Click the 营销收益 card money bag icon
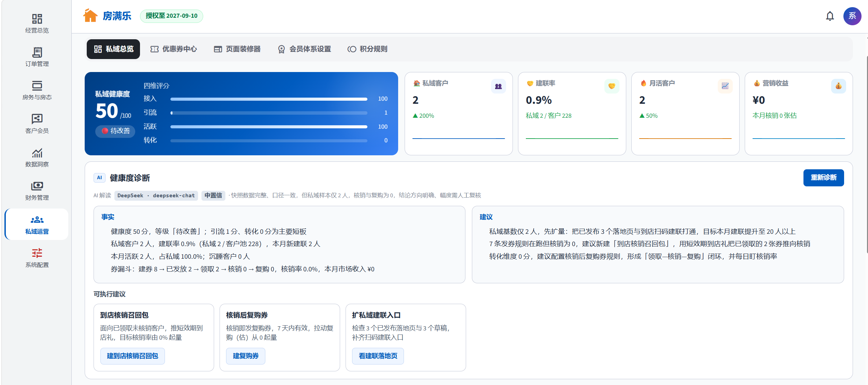868x385 pixels. [x=838, y=86]
